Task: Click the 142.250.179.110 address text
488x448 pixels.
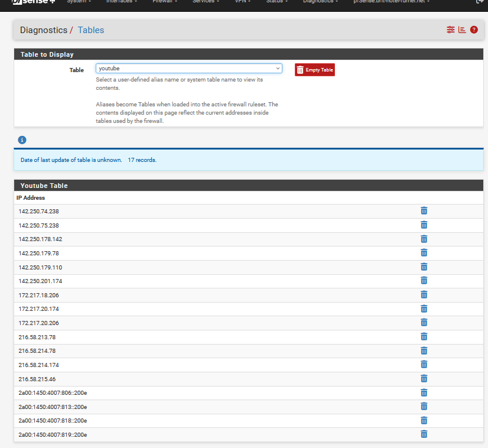Action: (40, 267)
